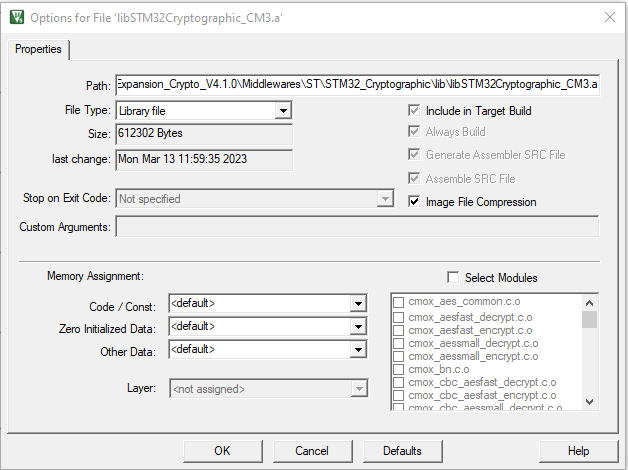The height and width of the screenshot is (470, 628).
Task: Toggle Include in Target Build checkbox
Action: [x=414, y=110]
